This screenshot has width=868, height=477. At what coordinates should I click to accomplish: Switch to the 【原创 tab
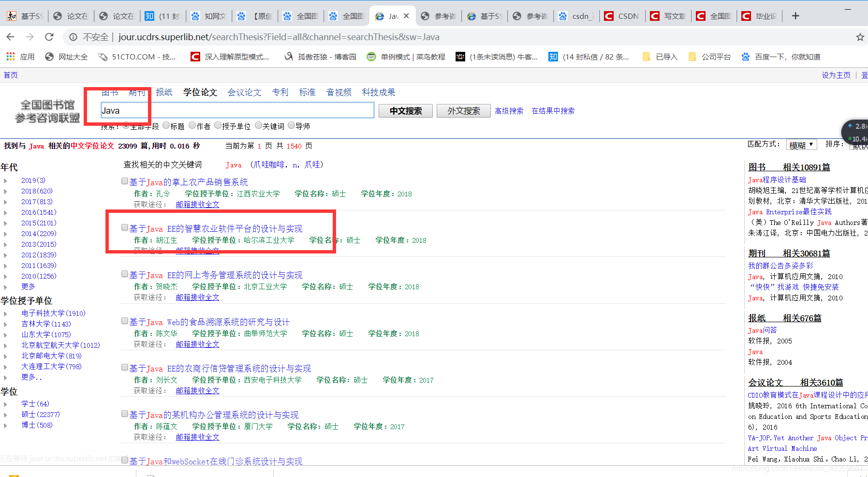coord(255,16)
